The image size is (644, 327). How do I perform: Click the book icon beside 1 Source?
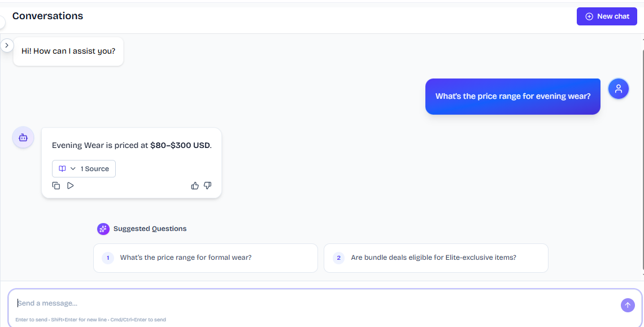63,169
